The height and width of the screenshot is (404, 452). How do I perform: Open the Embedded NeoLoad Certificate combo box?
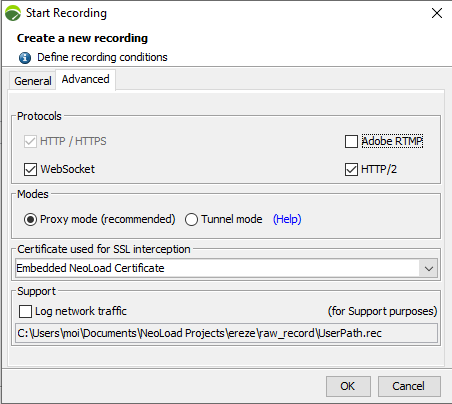tap(226, 268)
